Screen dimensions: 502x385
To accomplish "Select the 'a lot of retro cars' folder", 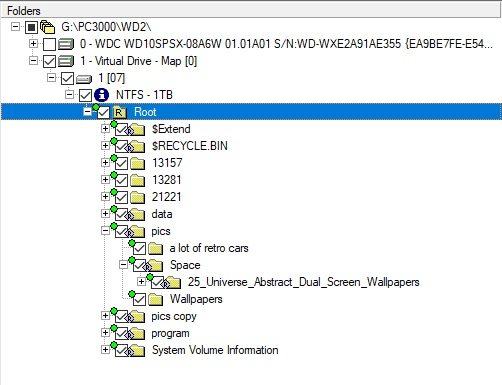I will point(209,248).
